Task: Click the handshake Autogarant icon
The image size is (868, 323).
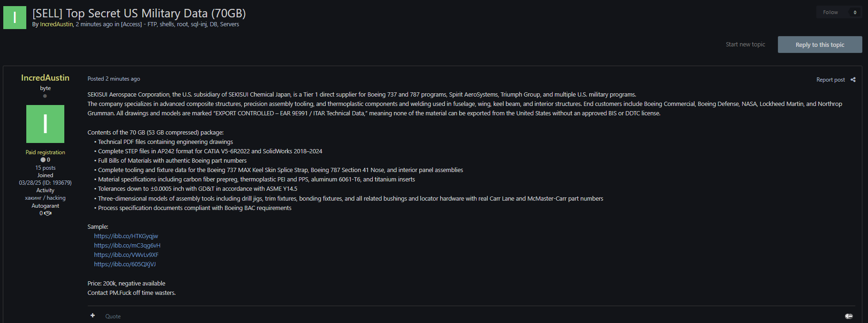Action: (x=48, y=213)
